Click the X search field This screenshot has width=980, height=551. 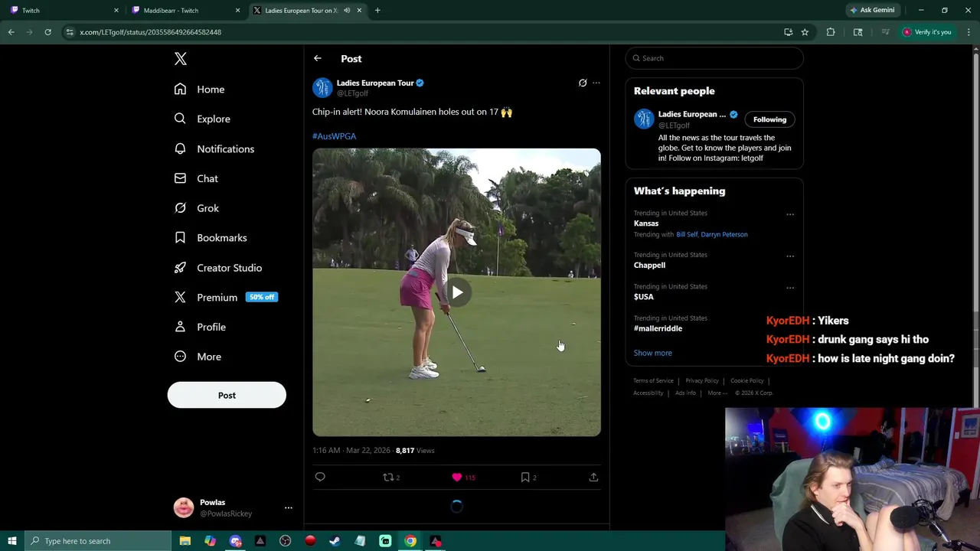click(714, 58)
